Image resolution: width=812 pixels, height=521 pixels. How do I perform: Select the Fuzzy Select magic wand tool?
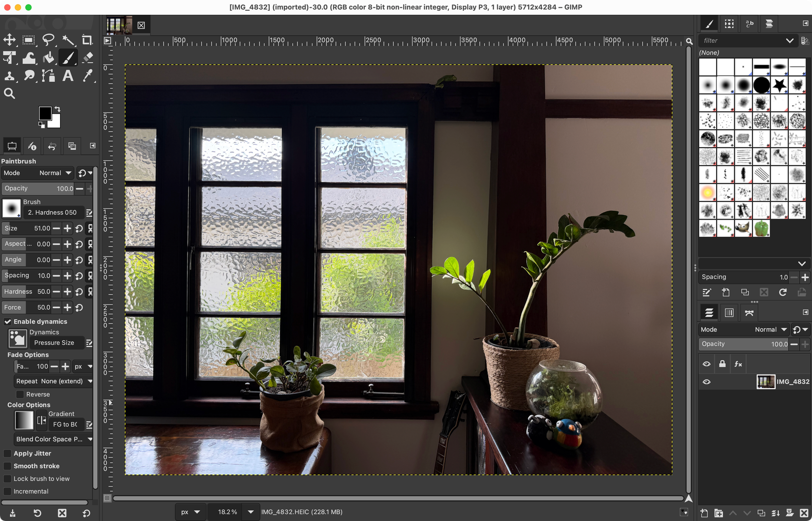[68, 40]
